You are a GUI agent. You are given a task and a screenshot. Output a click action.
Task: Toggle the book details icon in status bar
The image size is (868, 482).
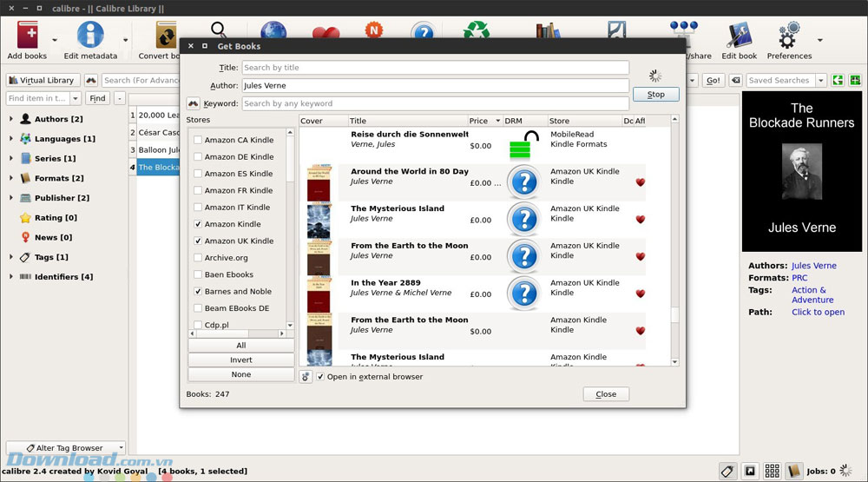click(x=794, y=471)
